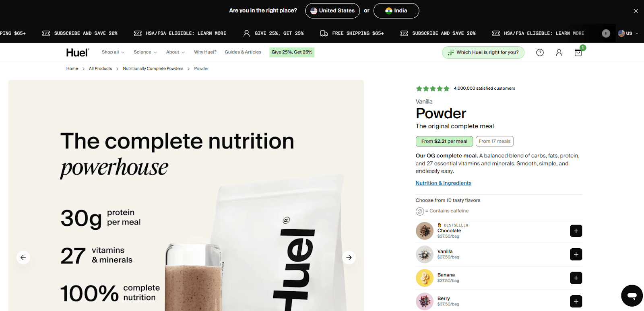Screen dimensions: 644x311
Task: Click the help question mark icon
Action: [x=540, y=52]
